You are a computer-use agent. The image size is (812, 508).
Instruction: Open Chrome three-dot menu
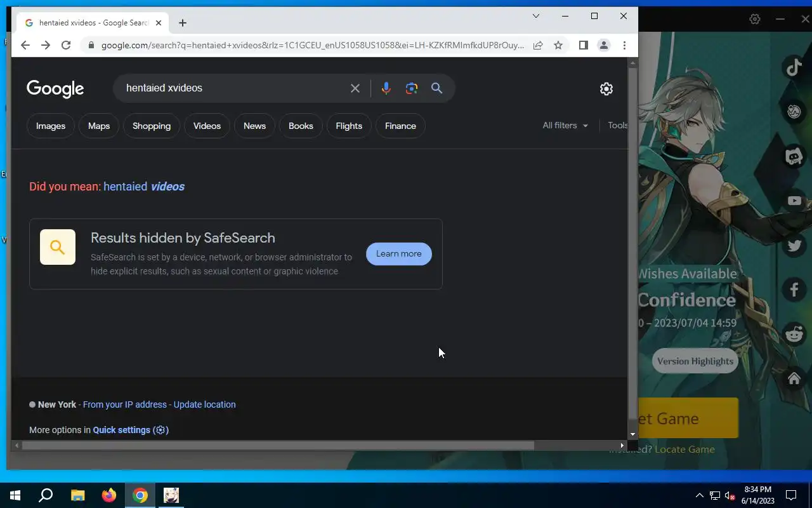pos(624,45)
